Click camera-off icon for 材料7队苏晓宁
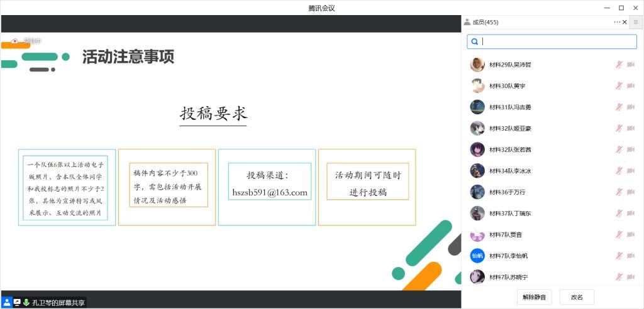This screenshot has width=644, height=309. 631,277
